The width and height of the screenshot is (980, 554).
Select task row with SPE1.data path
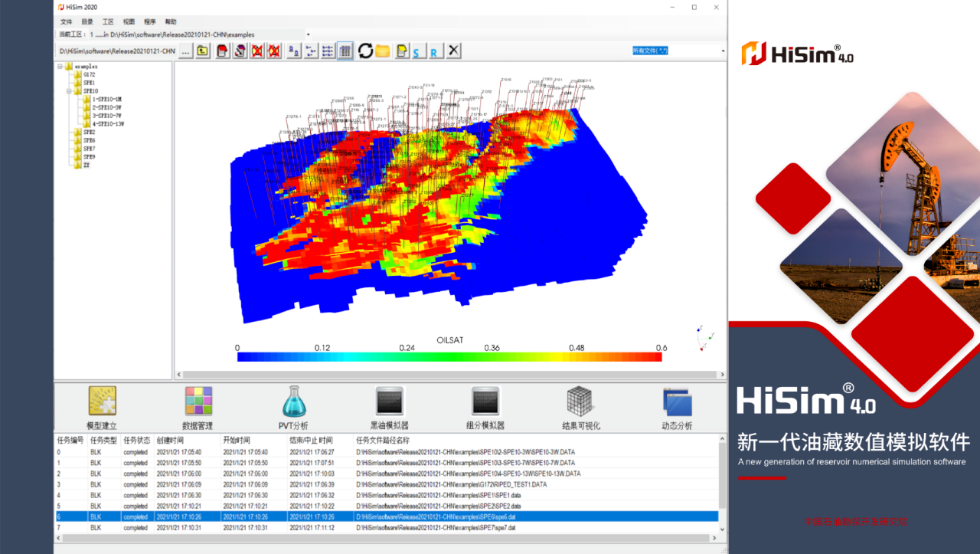pyautogui.click(x=387, y=495)
